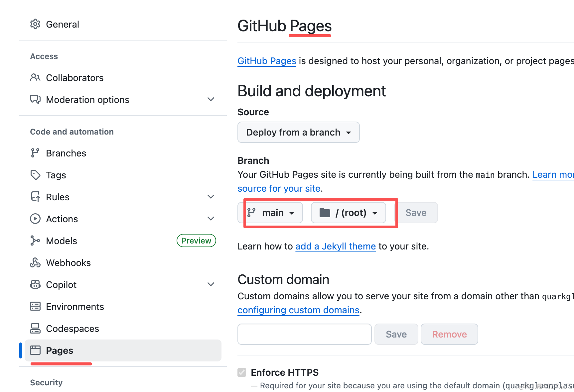
Task: Click the custom domain text field
Action: point(305,334)
